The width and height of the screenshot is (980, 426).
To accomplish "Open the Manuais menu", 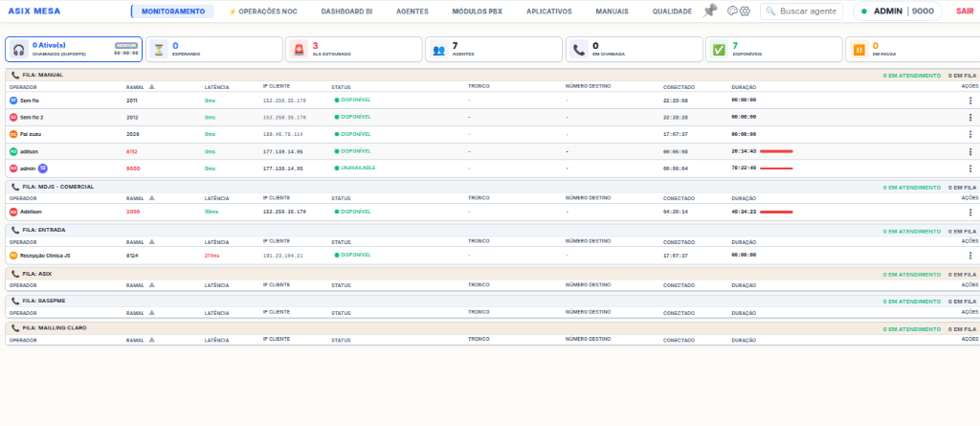I will 612,11.
